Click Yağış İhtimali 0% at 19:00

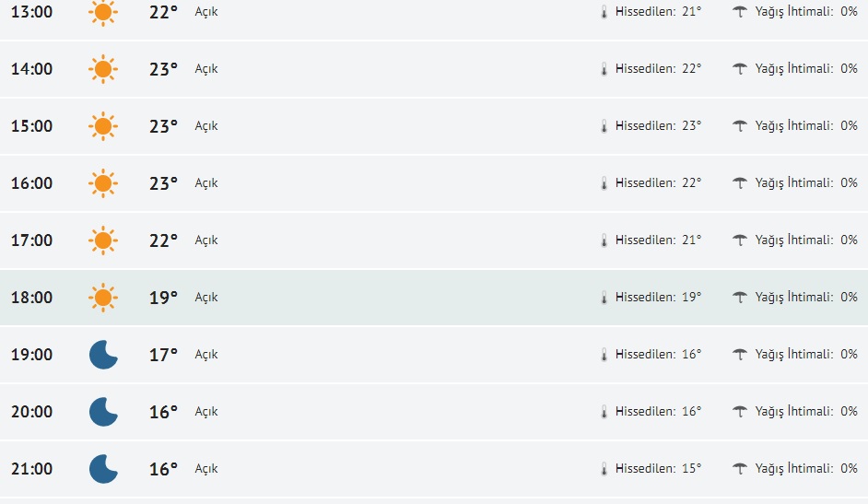point(805,355)
